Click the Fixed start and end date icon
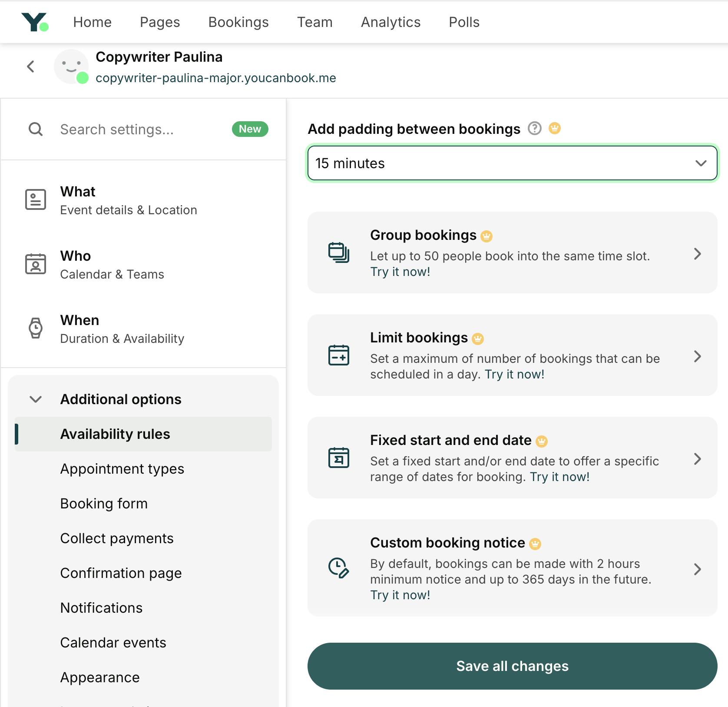The height and width of the screenshot is (707, 728). tap(339, 458)
